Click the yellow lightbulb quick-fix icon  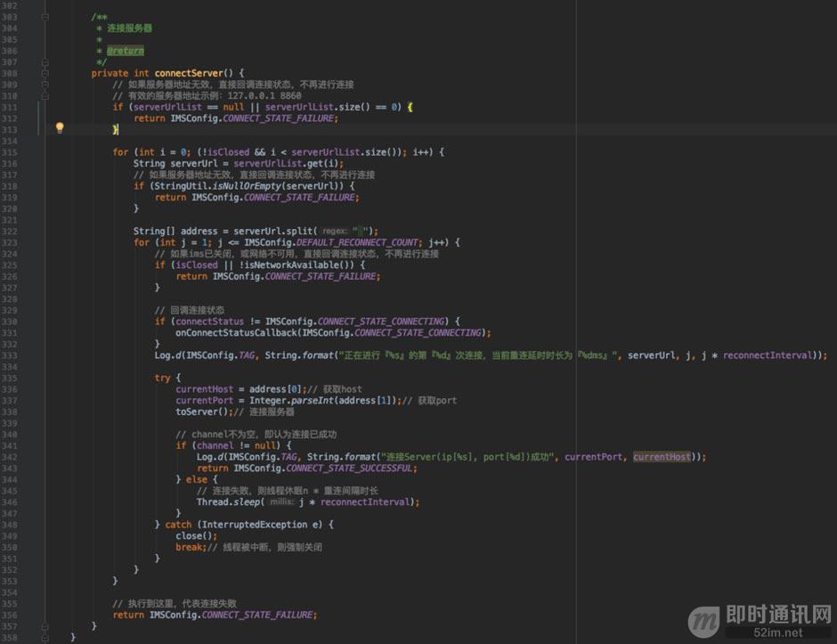coord(60,127)
